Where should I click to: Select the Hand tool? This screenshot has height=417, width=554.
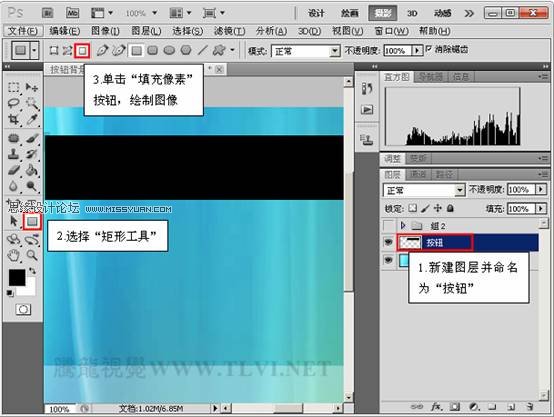(x=14, y=255)
